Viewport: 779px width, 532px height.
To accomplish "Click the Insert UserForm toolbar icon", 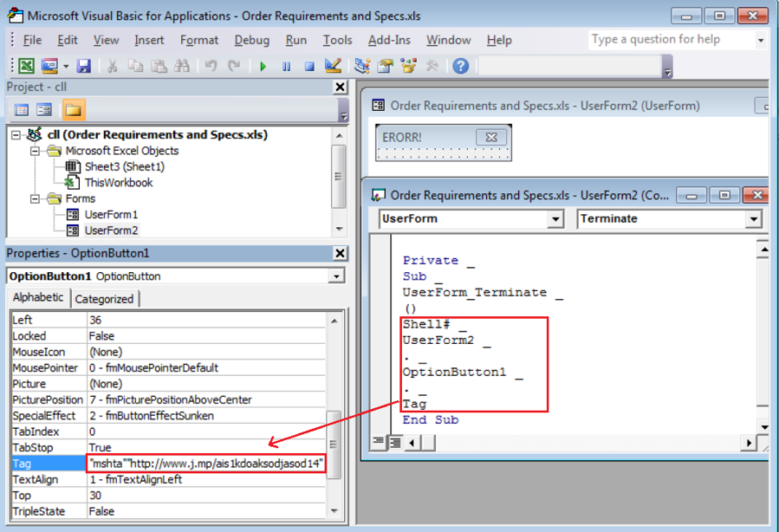I will point(49,66).
